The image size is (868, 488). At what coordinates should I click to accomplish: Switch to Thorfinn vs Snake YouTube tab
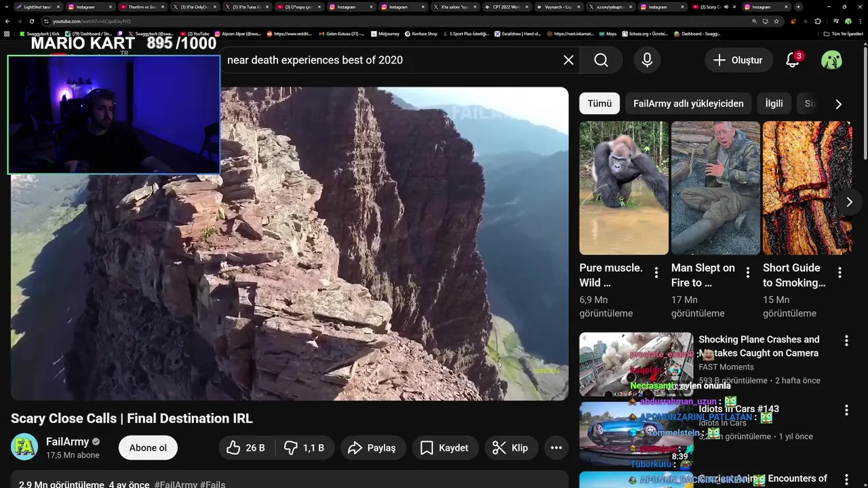142,7
